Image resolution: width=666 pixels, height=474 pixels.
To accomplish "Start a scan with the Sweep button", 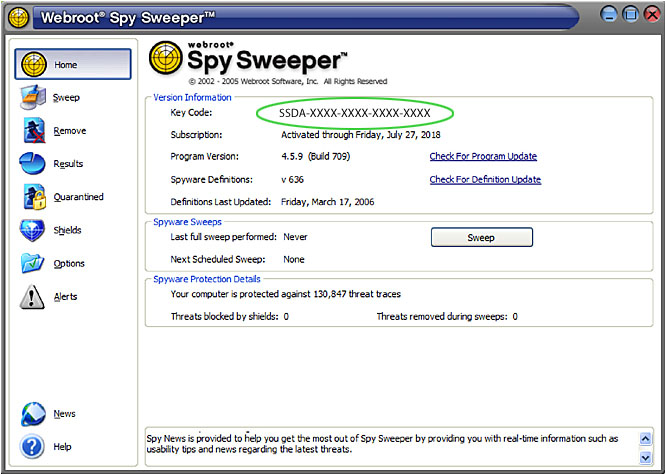I will pyautogui.click(x=482, y=237).
